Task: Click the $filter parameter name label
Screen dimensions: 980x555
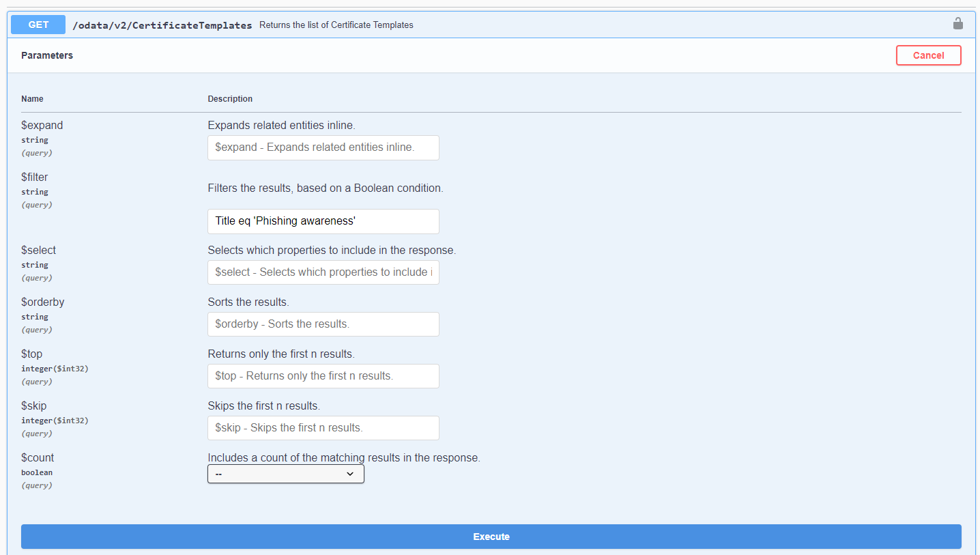Action: click(x=35, y=177)
